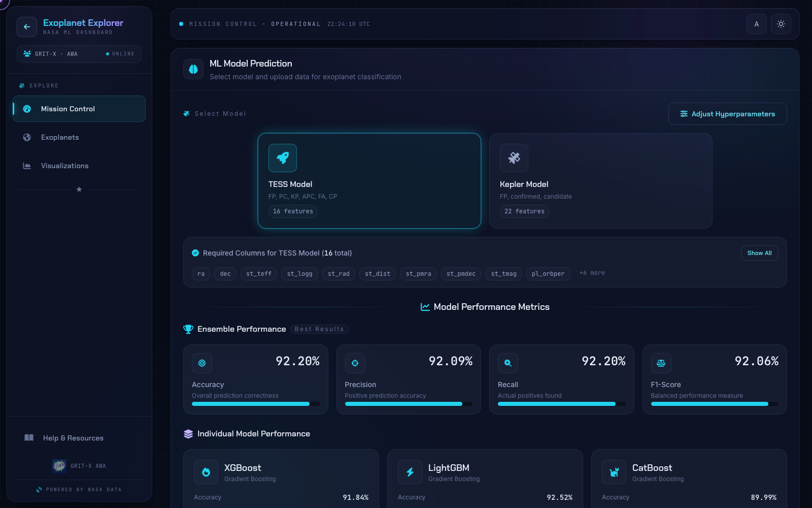The image size is (812, 508).
Task: Click the back arrow beside Exoplanet Explorer
Action: pos(27,27)
